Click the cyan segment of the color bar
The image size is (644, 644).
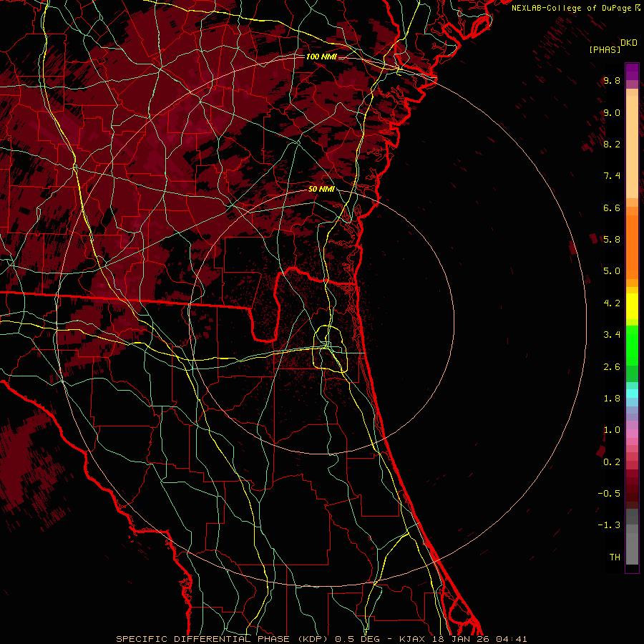click(x=632, y=394)
